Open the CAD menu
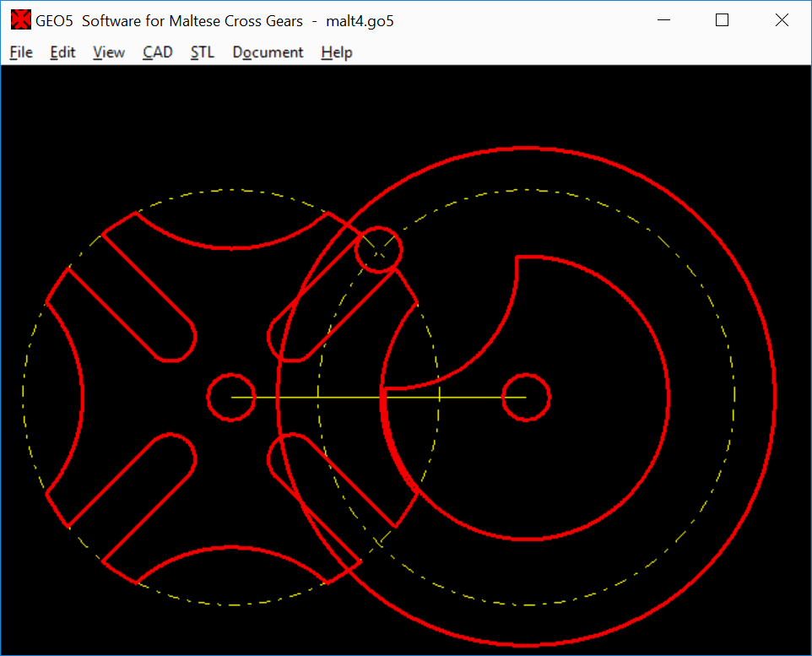Image resolution: width=812 pixels, height=656 pixels. point(158,52)
